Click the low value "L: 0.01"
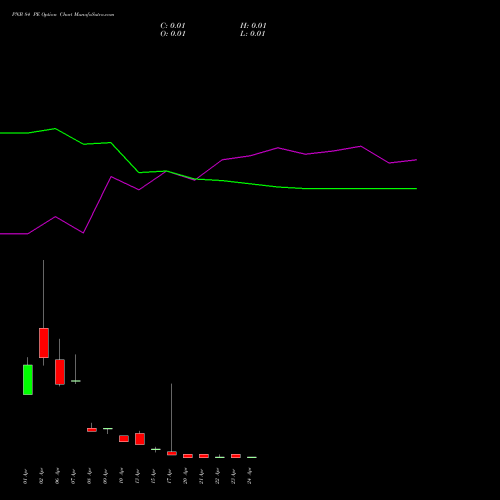The width and height of the screenshot is (500, 500). tap(252, 34)
